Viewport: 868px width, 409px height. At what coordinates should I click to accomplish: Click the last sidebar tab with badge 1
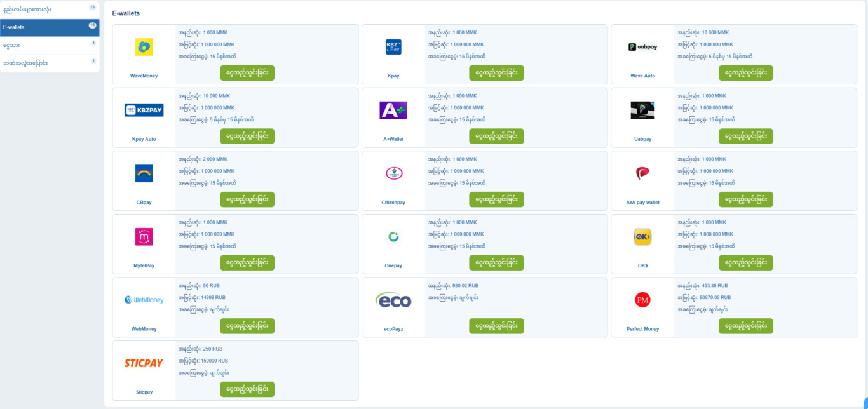click(x=50, y=63)
